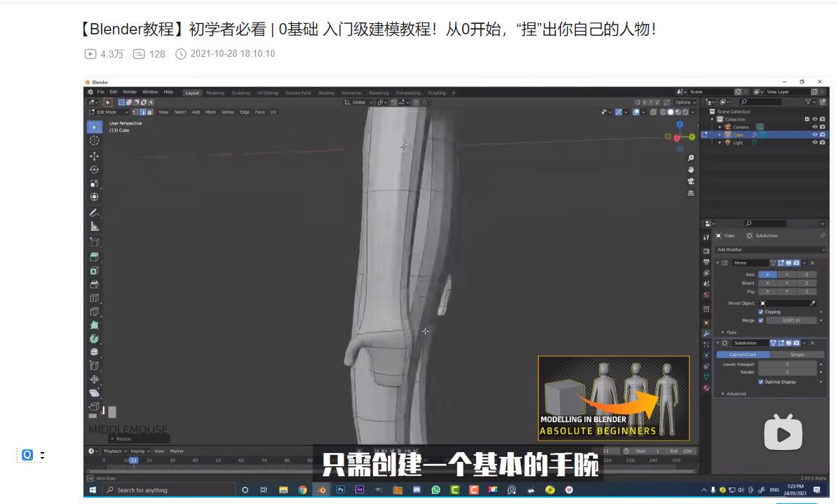Select the Rotate tool in the toolbar
This screenshot has height=504, width=838.
[x=94, y=170]
